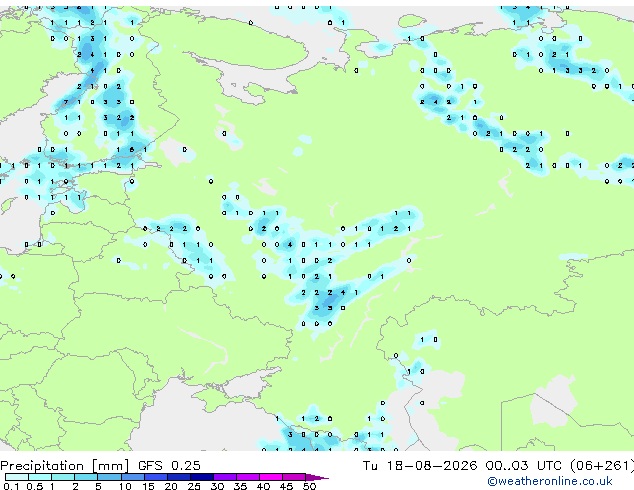Select the 35–40 mm legend swatch
This screenshot has height=490, width=634.
[x=248, y=477]
